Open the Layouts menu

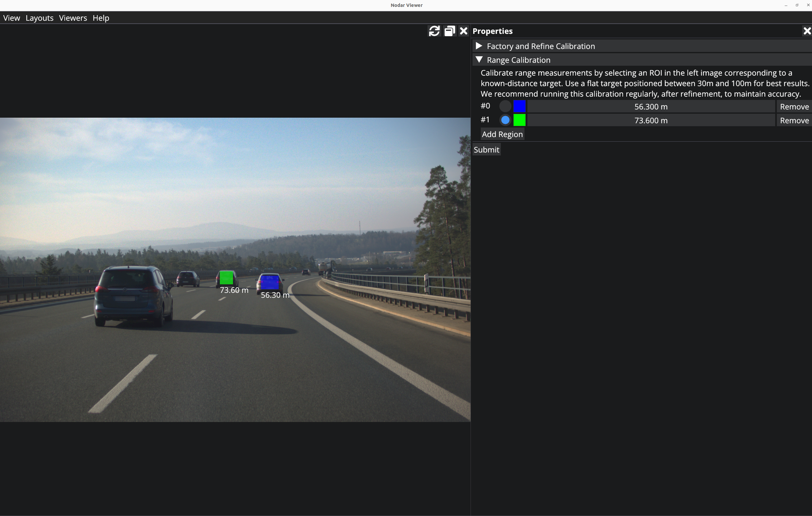point(39,18)
